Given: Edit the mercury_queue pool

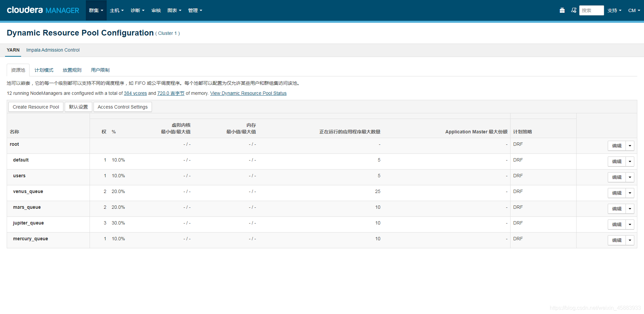Looking at the screenshot, I should point(617,240).
